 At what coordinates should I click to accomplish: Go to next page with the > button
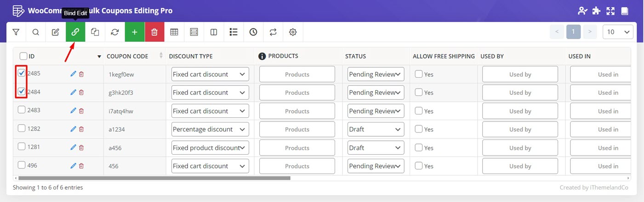click(590, 32)
